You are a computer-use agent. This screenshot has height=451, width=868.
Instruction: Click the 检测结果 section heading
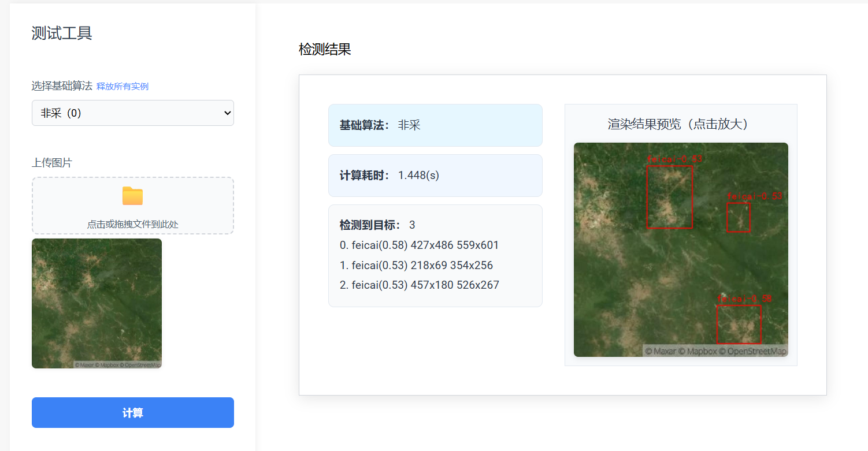tap(325, 50)
